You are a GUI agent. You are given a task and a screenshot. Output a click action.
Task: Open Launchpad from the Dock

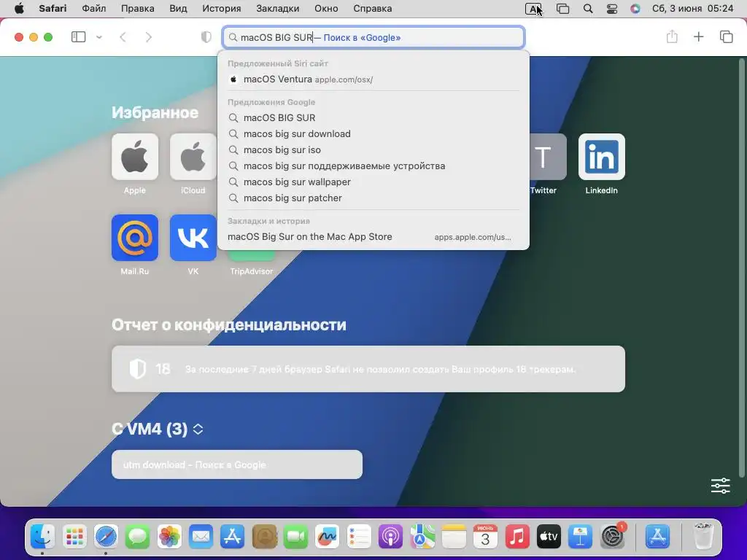pos(74,537)
